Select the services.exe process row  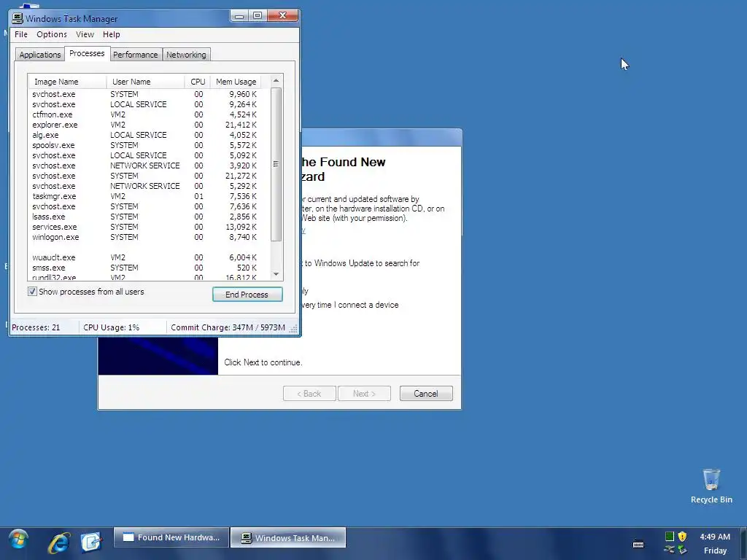coord(145,227)
